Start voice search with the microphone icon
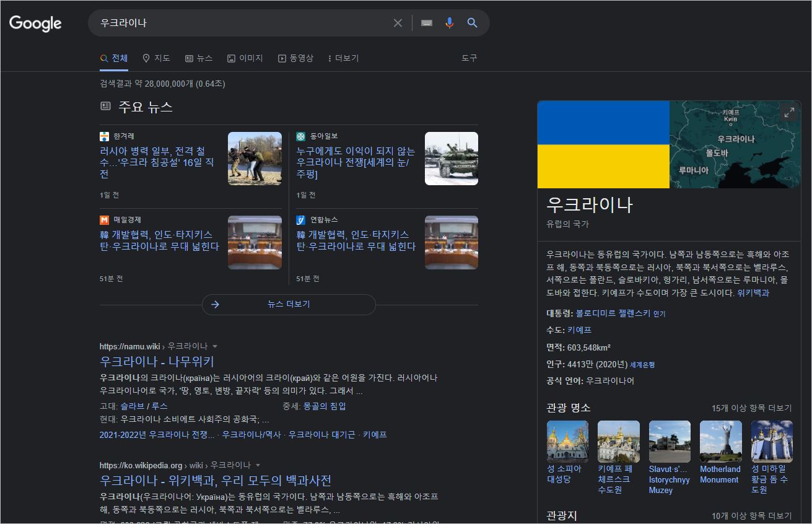Screen dimensions: 812x524 450,23
